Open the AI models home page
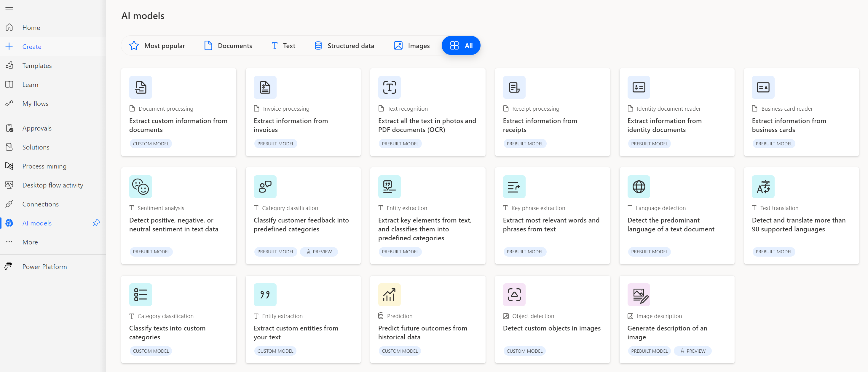Viewport: 868px width, 372px height. pyautogui.click(x=37, y=222)
